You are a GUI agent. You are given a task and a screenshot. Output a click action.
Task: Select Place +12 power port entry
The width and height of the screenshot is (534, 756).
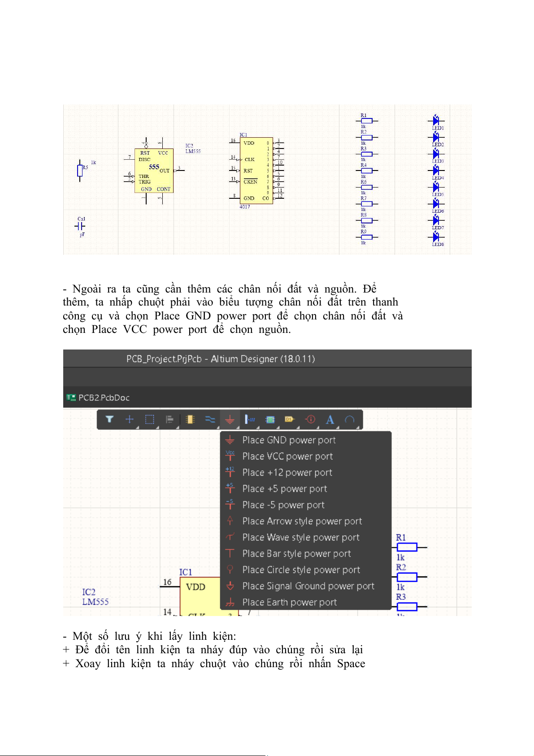(287, 472)
